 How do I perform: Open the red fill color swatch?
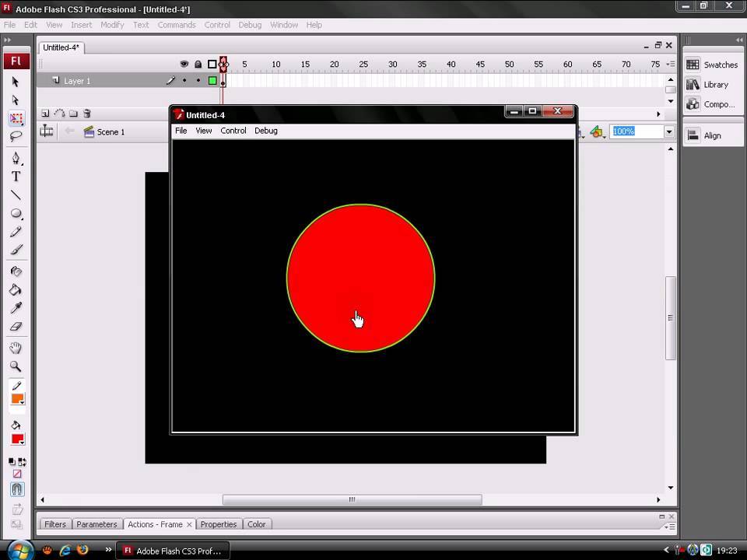(x=16, y=439)
